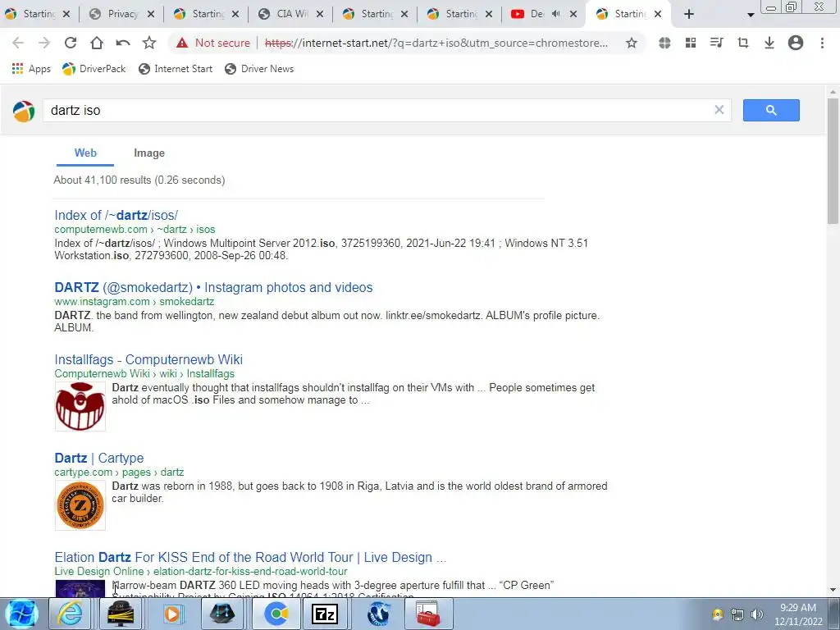Click the cartype.com › pages › dartz URL
The image size is (840, 630).
119,472
